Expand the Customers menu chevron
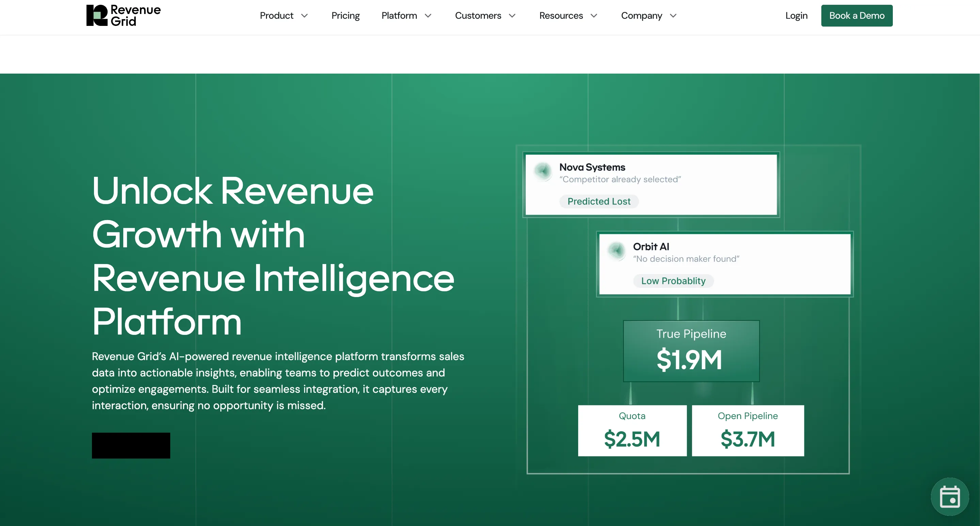Image resolution: width=980 pixels, height=526 pixels. (512, 16)
